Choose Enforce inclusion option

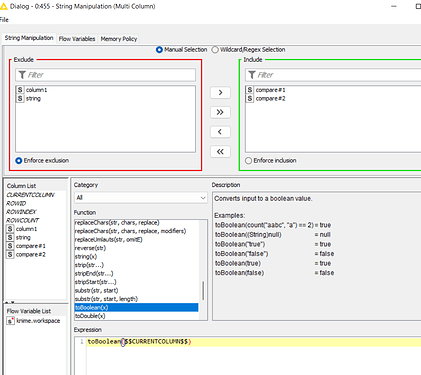pos(248,160)
